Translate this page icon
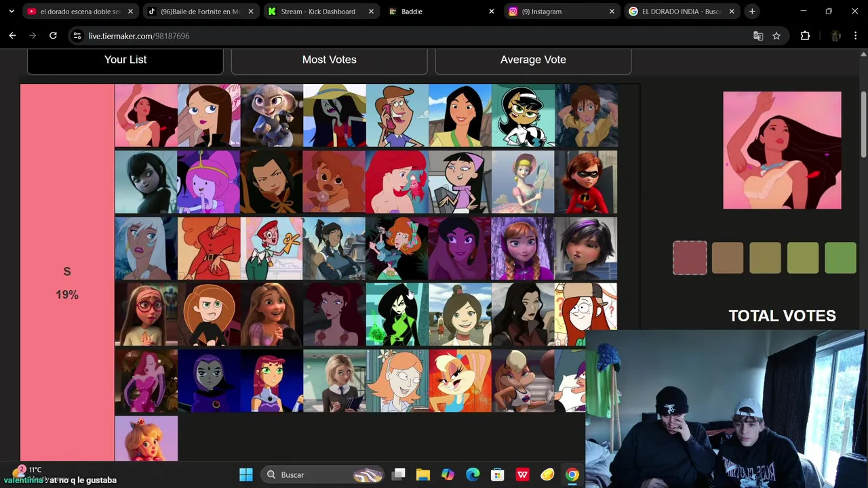Viewport: 868px width, 488px height. click(758, 36)
